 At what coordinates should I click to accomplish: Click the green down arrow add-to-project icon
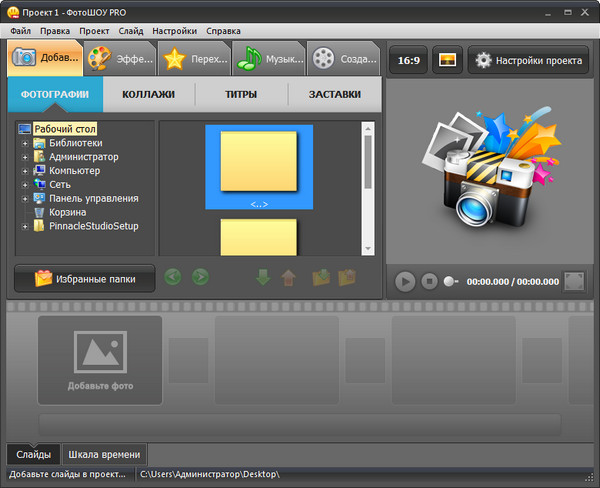point(264,277)
